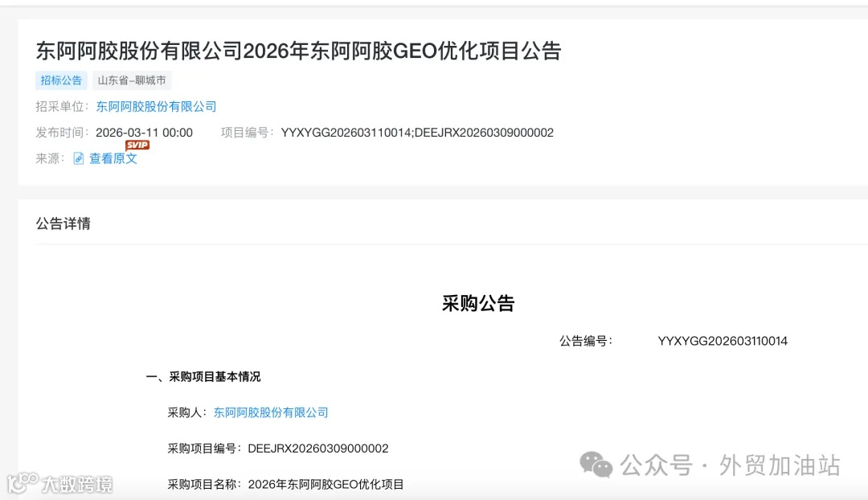Click the 来源 label
Screen dimensions: 868x500
(x=50, y=158)
